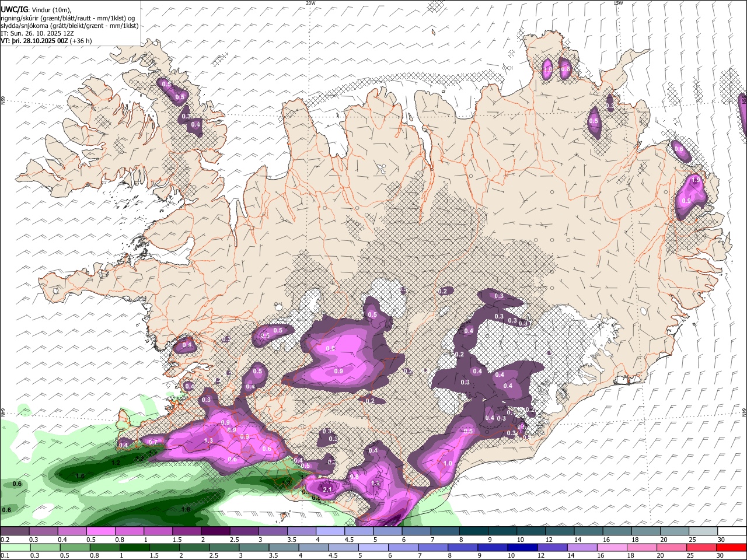Click the 'IT: Sun. 26. 10. 2025 12Z' line
The image size is (747, 560).
point(37,33)
